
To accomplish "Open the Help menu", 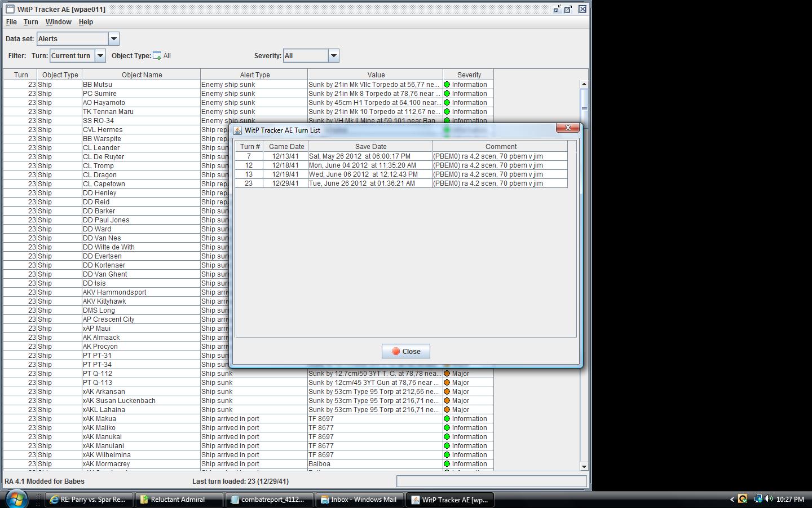I will pos(86,22).
